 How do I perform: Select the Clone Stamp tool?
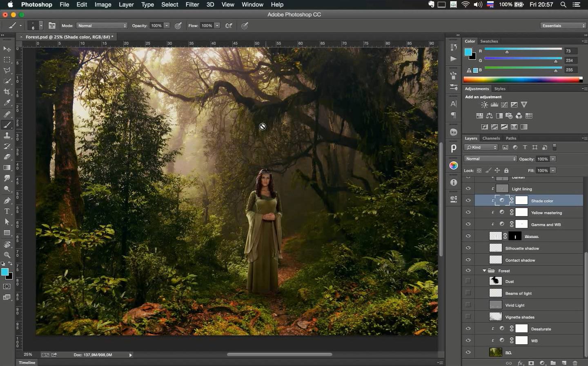click(7, 135)
